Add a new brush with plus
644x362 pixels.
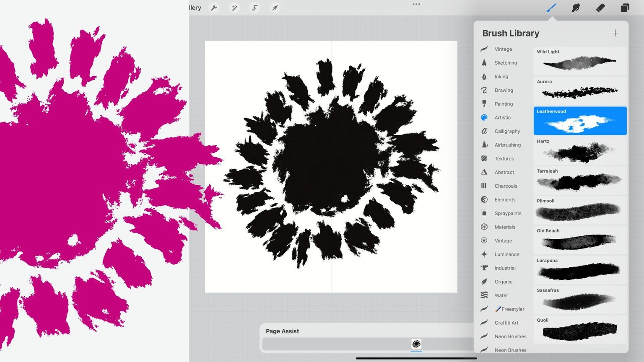(615, 33)
